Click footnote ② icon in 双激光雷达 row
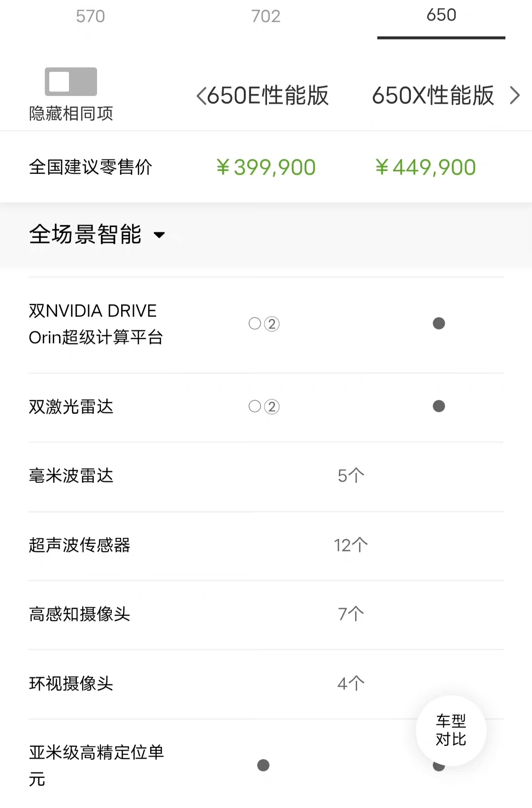 272,406
